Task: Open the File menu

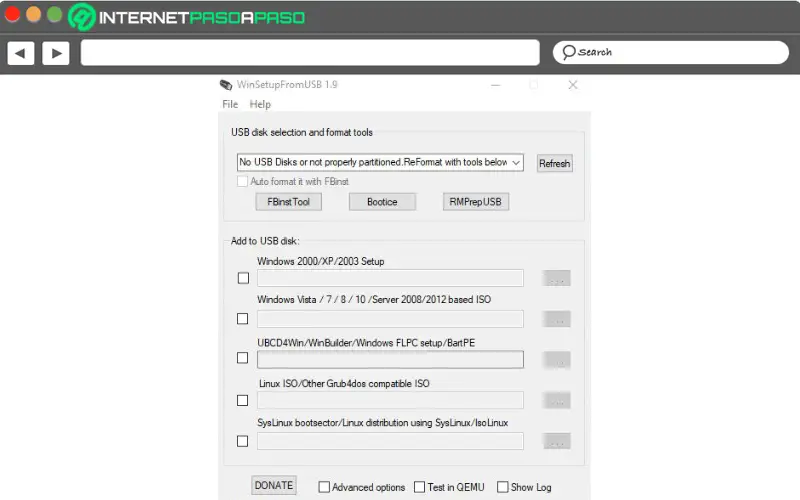Action: 230,104
